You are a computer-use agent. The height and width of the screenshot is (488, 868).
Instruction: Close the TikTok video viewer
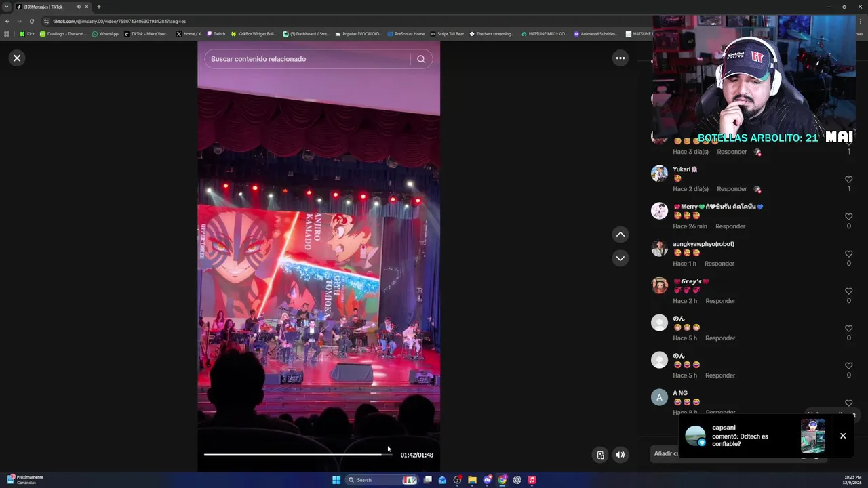coord(17,58)
